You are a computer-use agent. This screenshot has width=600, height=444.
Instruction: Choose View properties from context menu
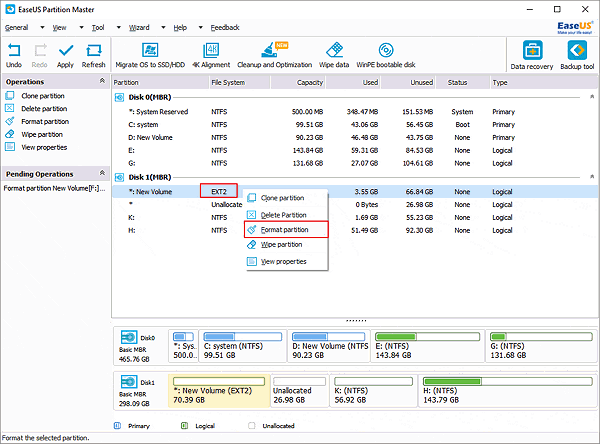286,262
